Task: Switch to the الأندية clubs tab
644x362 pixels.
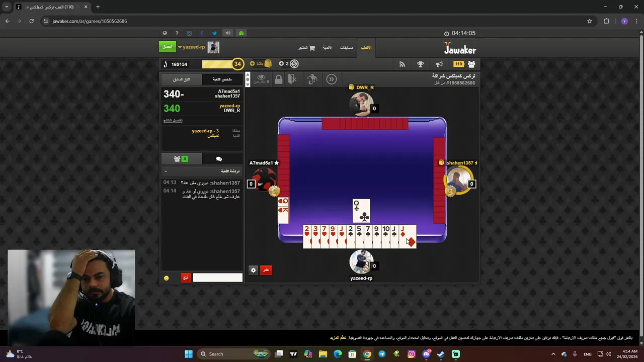Action: tap(327, 48)
